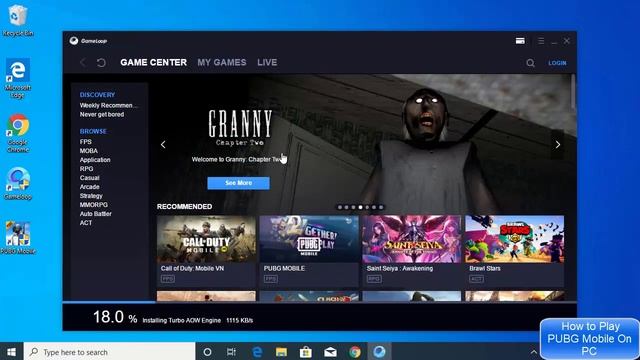Open the Windows Start menu
The width and height of the screenshot is (640, 360).
coord(11,352)
